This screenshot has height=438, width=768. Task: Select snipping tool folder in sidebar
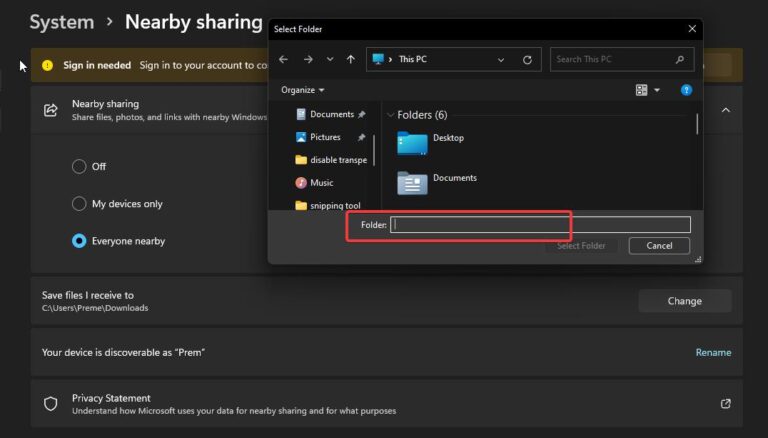(328, 205)
